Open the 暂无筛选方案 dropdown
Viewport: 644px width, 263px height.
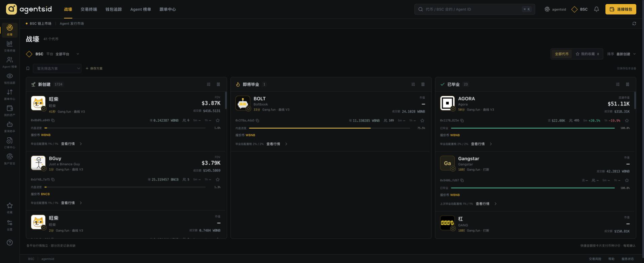tap(57, 68)
